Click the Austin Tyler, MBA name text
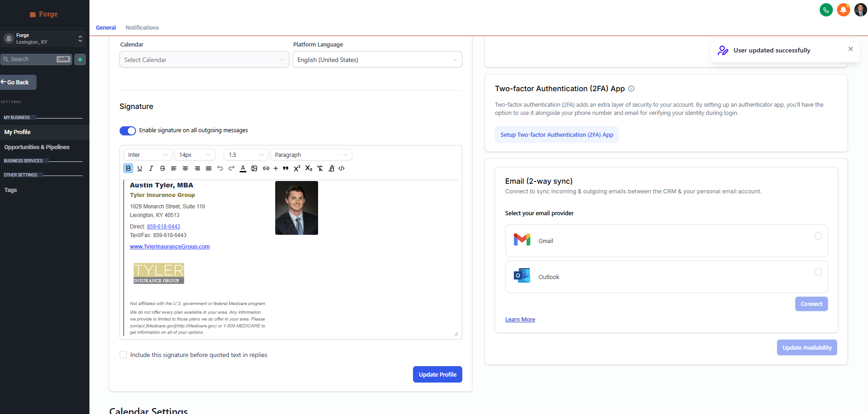This screenshot has width=868, height=414. click(162, 185)
